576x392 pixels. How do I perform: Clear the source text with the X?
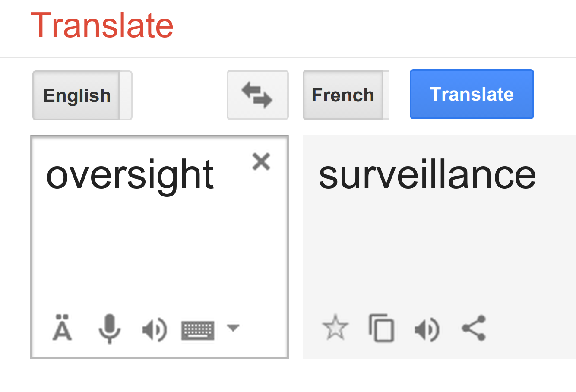(261, 162)
